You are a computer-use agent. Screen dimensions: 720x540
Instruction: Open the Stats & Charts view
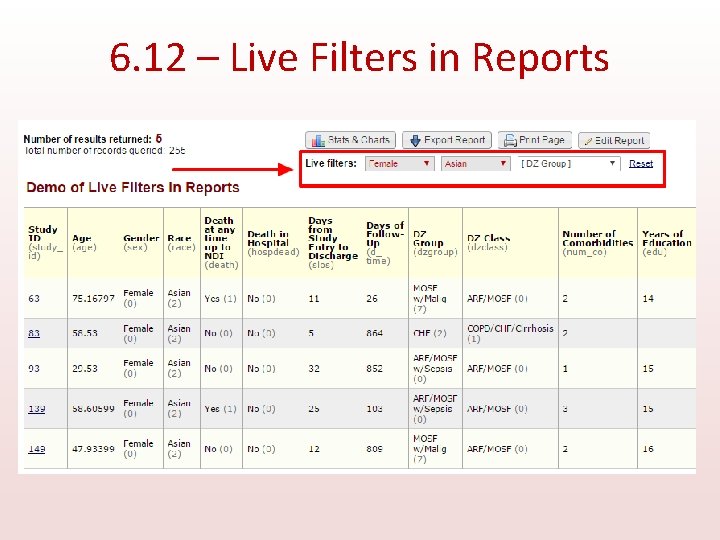tap(350, 140)
